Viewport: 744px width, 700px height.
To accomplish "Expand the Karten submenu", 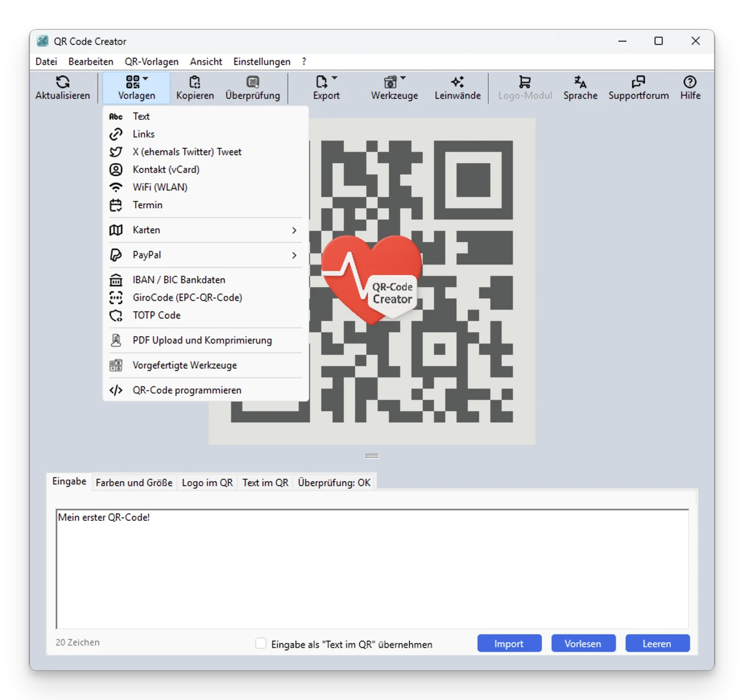I will click(205, 230).
